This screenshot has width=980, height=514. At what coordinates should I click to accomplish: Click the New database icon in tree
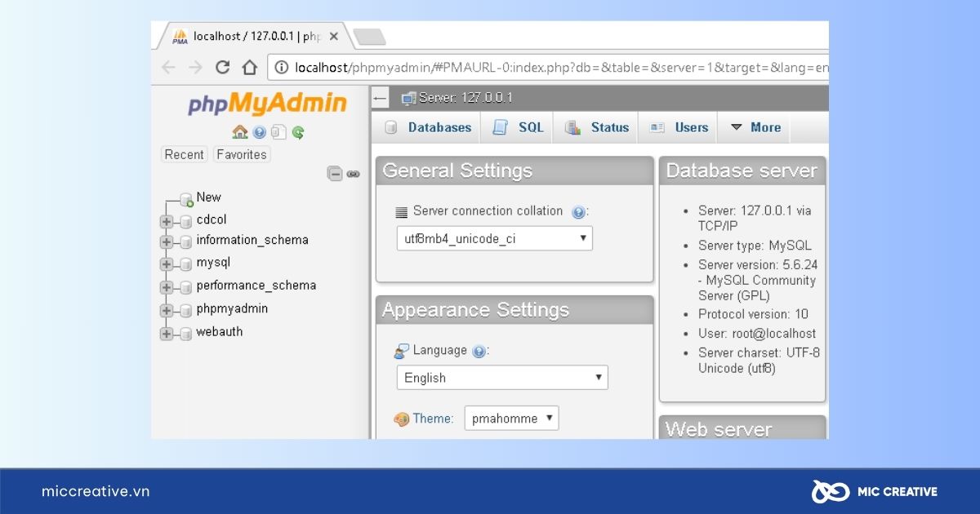point(187,198)
